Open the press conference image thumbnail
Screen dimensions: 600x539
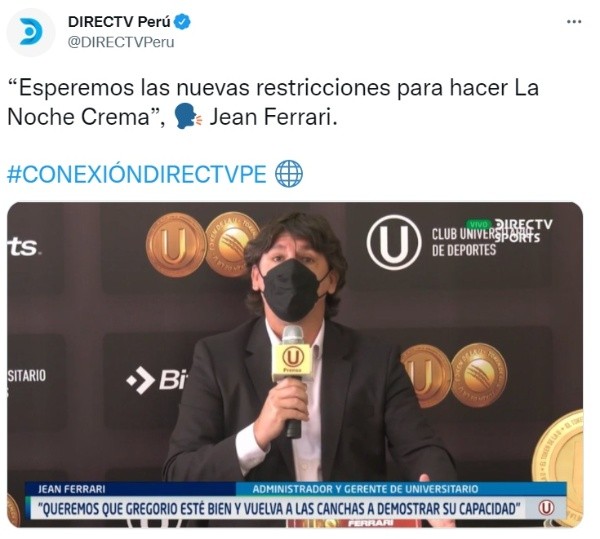[x=295, y=365]
